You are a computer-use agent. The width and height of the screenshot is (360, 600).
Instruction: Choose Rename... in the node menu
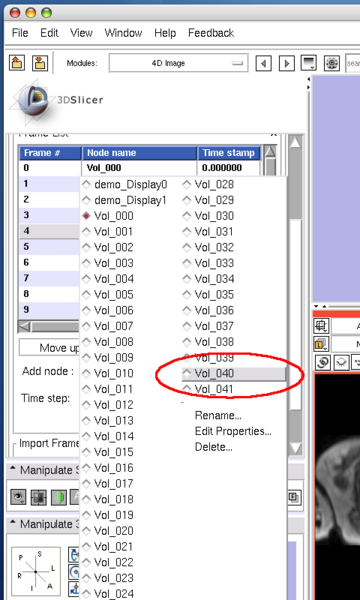pyautogui.click(x=218, y=415)
